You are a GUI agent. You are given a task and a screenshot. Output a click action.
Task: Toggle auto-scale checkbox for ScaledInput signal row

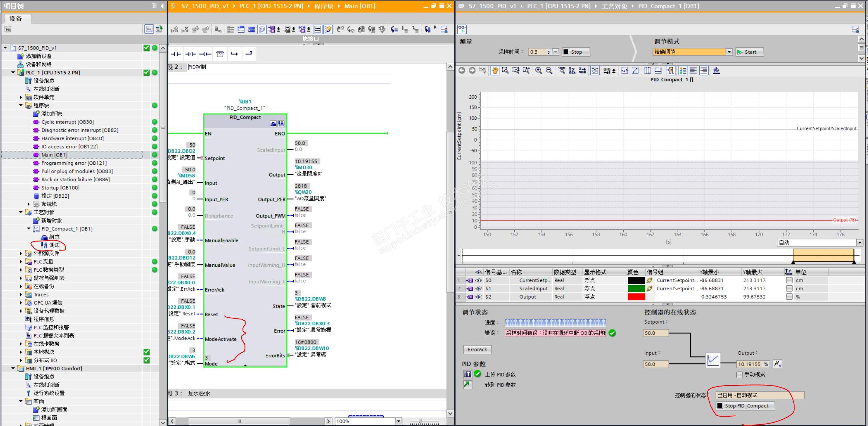[789, 288]
